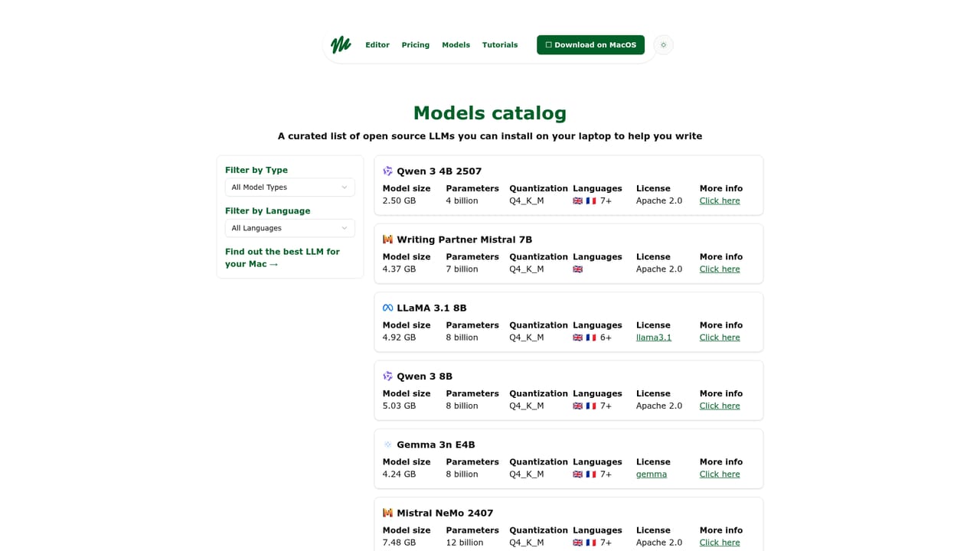Image resolution: width=980 pixels, height=551 pixels.
Task: Click the UK flag in Qwen 3 4B 2507 row
Action: (x=578, y=201)
